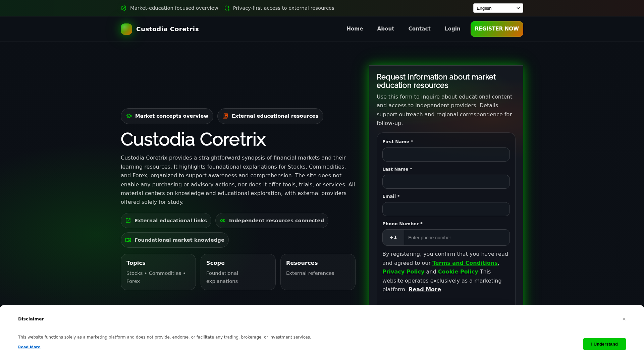Click the library icon in External educational resources

click(225, 116)
